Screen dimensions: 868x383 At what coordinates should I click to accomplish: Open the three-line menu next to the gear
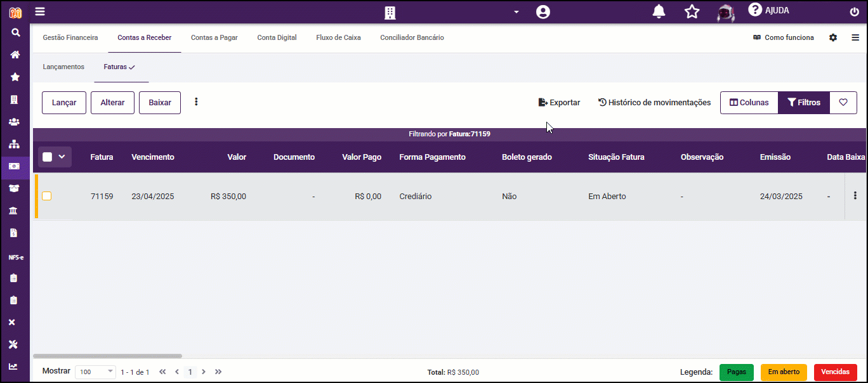click(855, 37)
